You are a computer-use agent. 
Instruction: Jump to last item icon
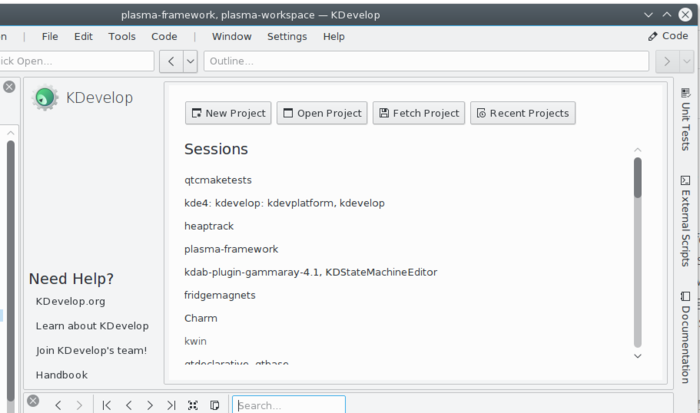click(171, 405)
